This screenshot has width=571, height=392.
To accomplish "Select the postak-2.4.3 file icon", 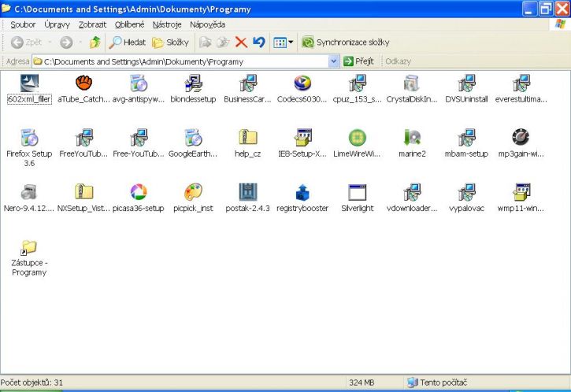I will pyautogui.click(x=247, y=192).
